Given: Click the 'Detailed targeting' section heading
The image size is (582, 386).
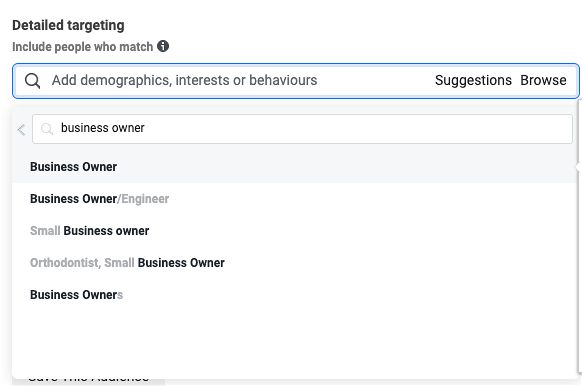Looking at the screenshot, I should click(68, 26).
